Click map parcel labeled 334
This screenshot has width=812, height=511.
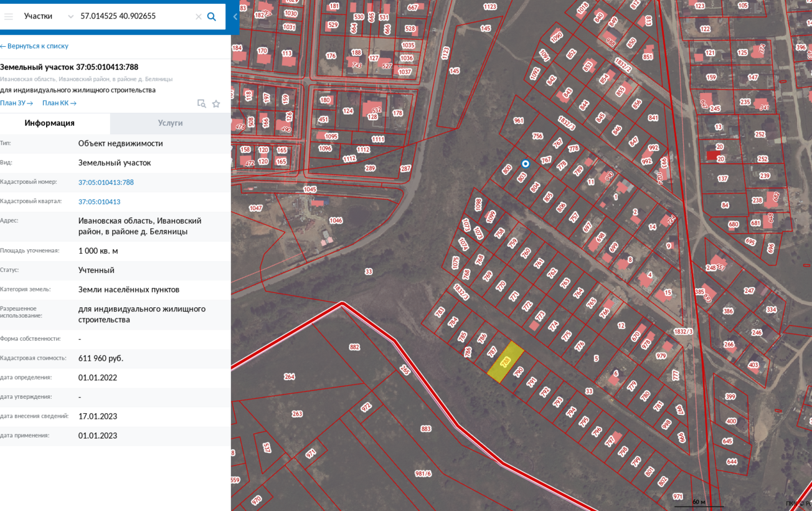click(772, 310)
